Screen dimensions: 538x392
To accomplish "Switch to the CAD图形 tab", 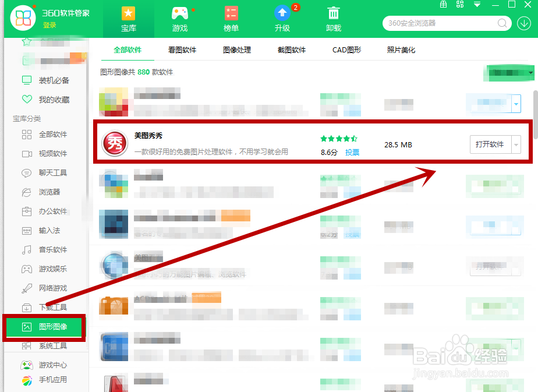I will tap(343, 50).
